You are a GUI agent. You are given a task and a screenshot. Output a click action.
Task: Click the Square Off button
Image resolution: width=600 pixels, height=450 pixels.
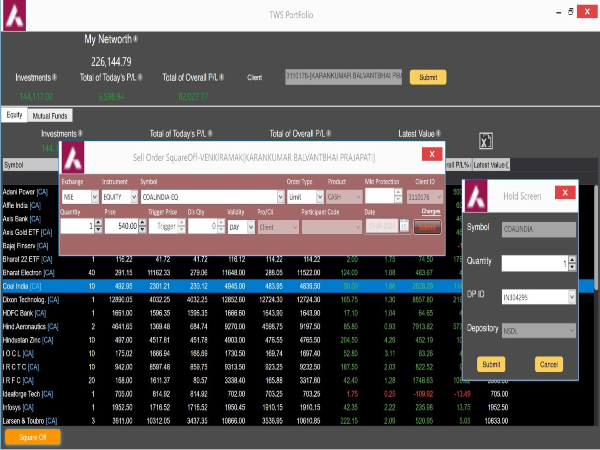click(x=33, y=437)
